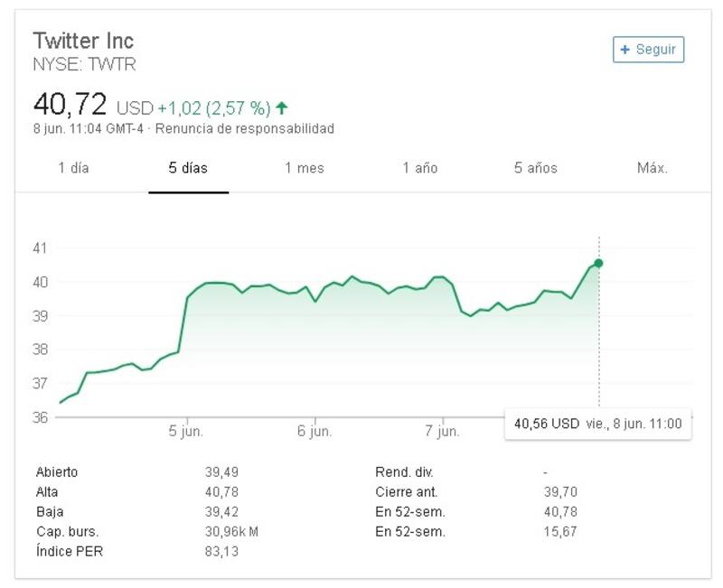Open the Máx. time range tab

652,168
